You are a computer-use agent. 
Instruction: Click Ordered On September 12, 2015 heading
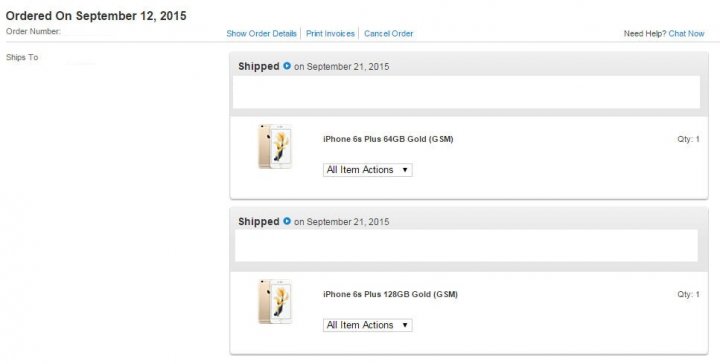click(x=96, y=16)
